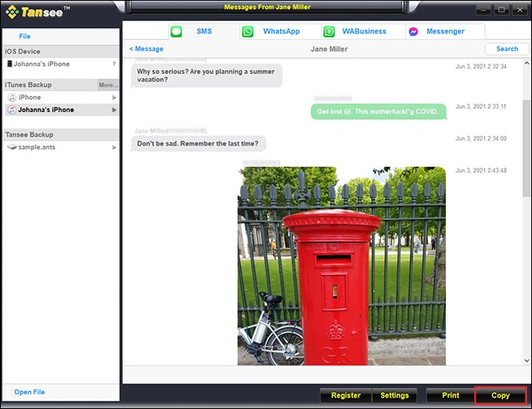Click the Copy button

pyautogui.click(x=500, y=395)
